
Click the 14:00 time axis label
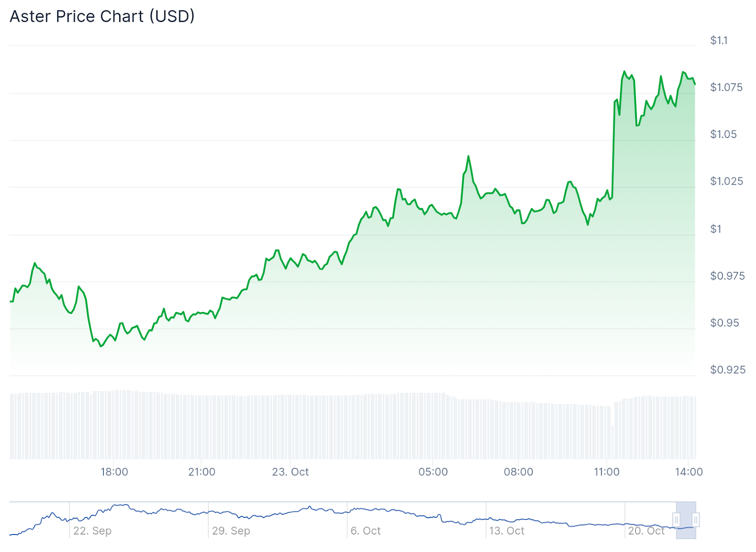689,472
